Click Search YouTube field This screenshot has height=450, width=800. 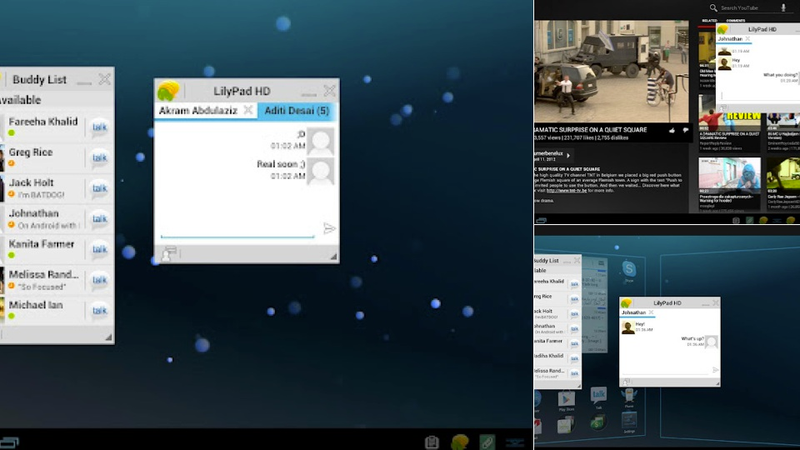click(x=747, y=8)
